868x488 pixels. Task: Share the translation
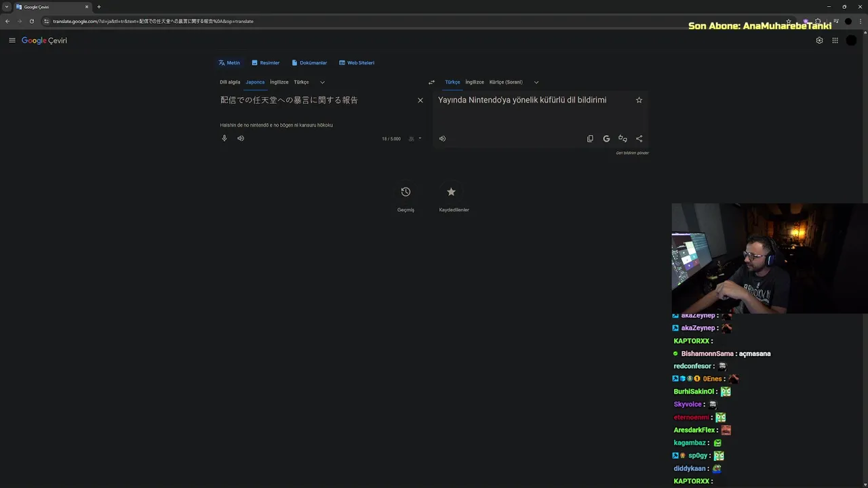[639, 138]
